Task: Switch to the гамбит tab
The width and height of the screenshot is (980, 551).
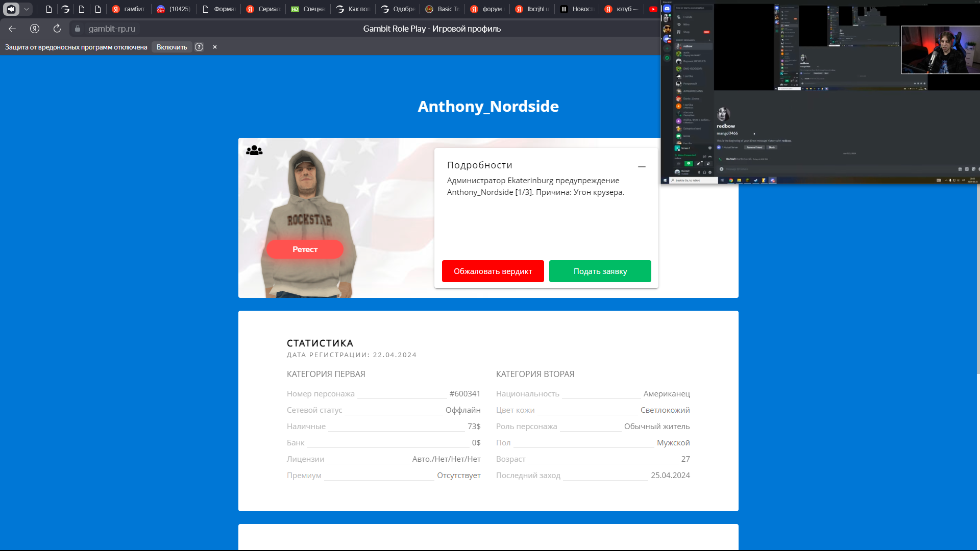Action: (x=129, y=9)
